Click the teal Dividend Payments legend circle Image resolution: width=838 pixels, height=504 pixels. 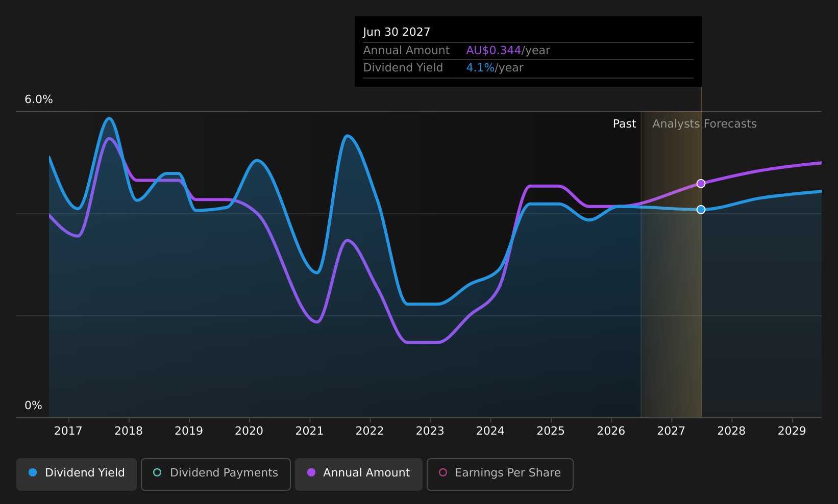click(x=157, y=472)
